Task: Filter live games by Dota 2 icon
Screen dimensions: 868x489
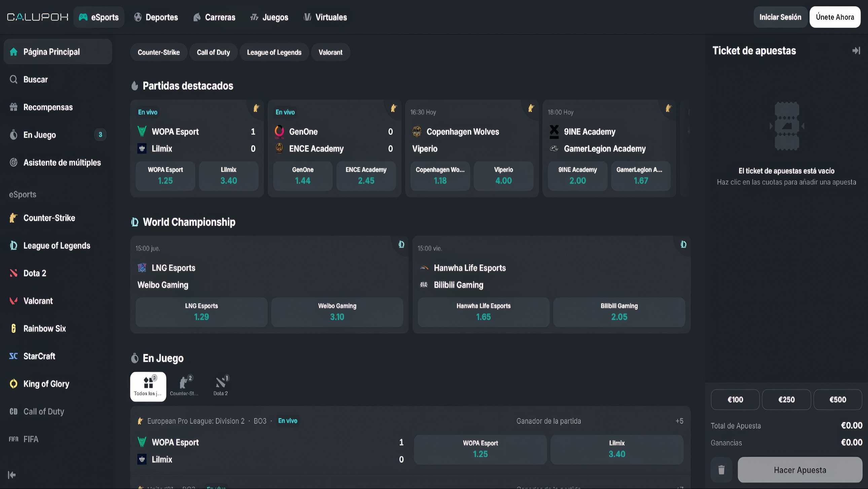Action: pyautogui.click(x=221, y=386)
